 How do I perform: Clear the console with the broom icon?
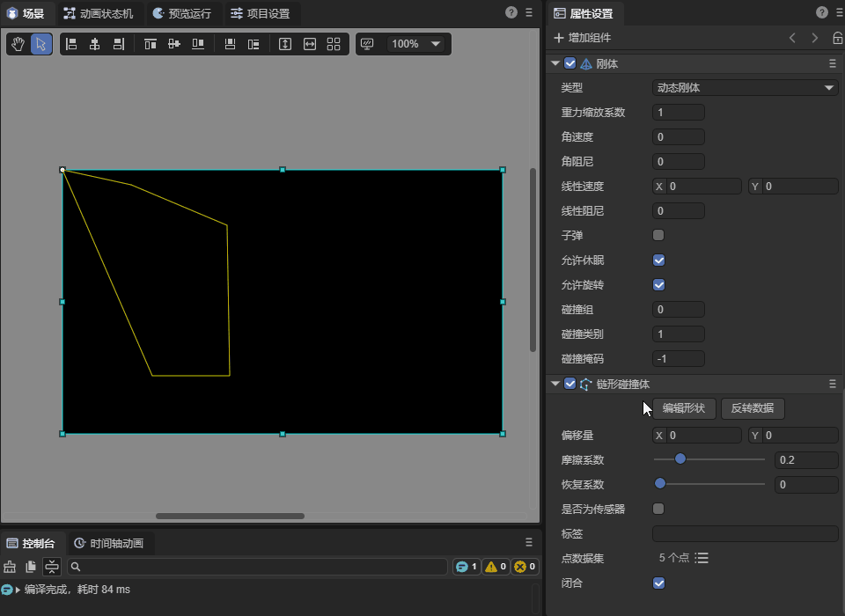(11, 567)
